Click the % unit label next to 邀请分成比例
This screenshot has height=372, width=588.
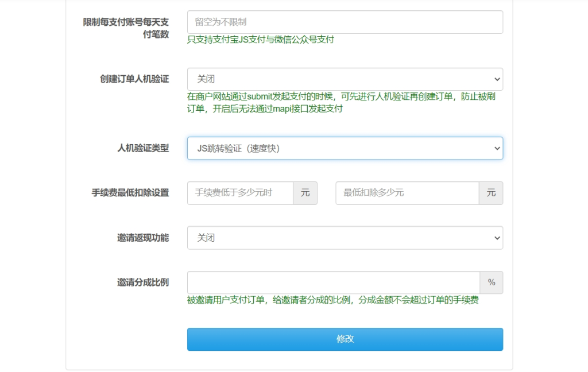click(x=492, y=282)
